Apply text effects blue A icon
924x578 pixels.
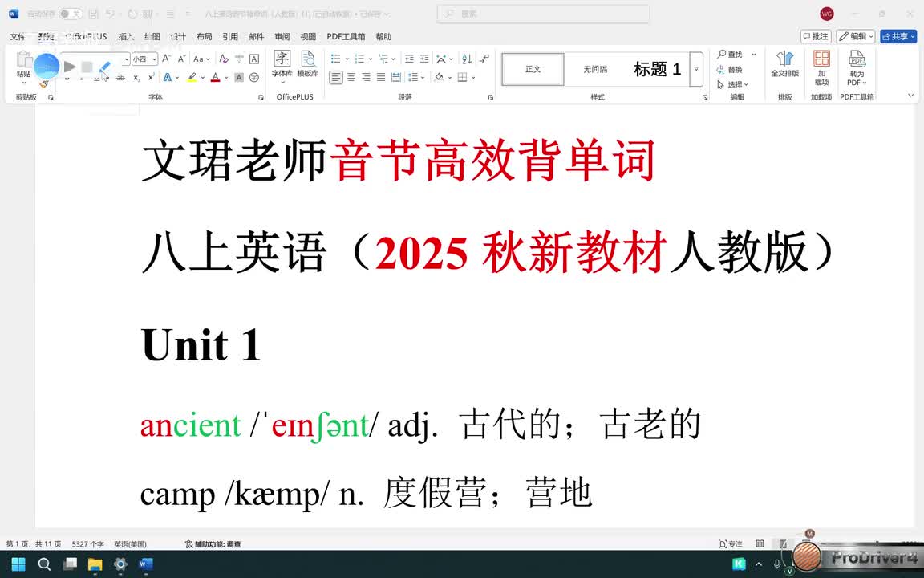[168, 77]
